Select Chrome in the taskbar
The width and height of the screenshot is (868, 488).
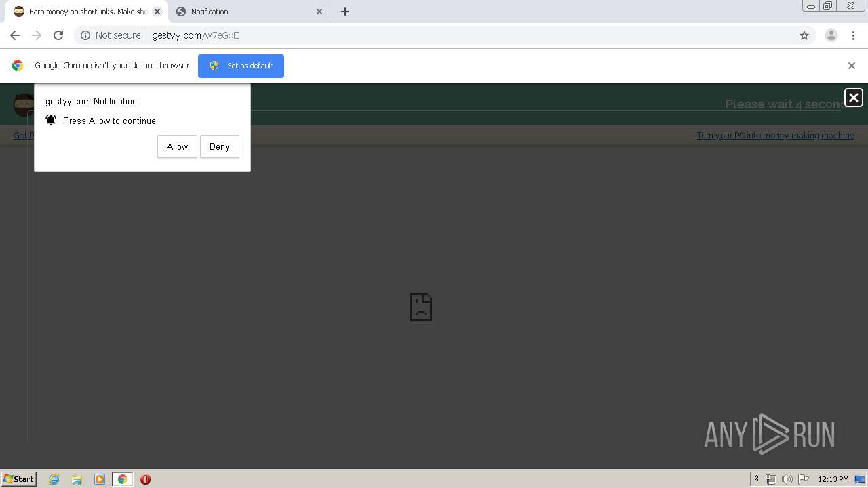click(x=122, y=479)
